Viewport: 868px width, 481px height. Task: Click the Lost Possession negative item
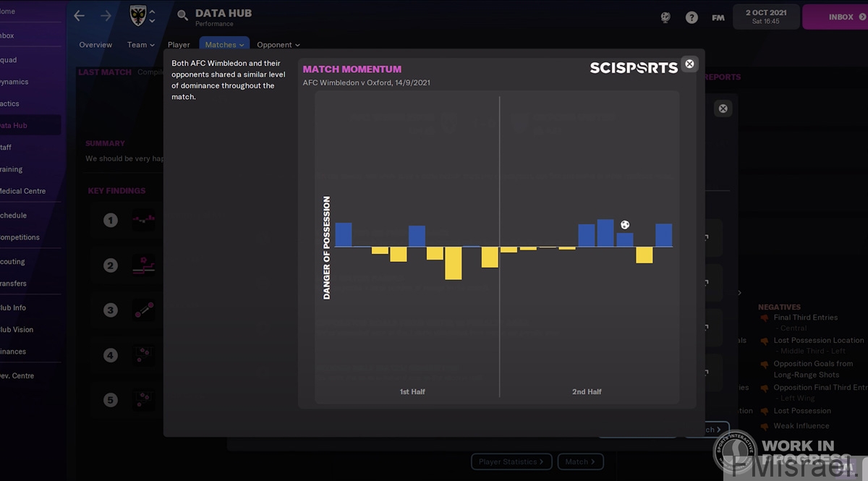click(x=802, y=411)
